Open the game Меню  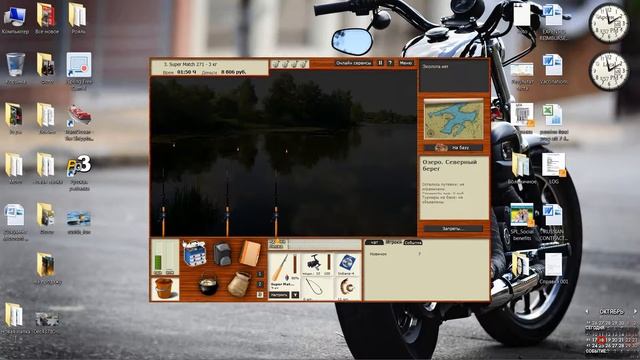[406, 63]
